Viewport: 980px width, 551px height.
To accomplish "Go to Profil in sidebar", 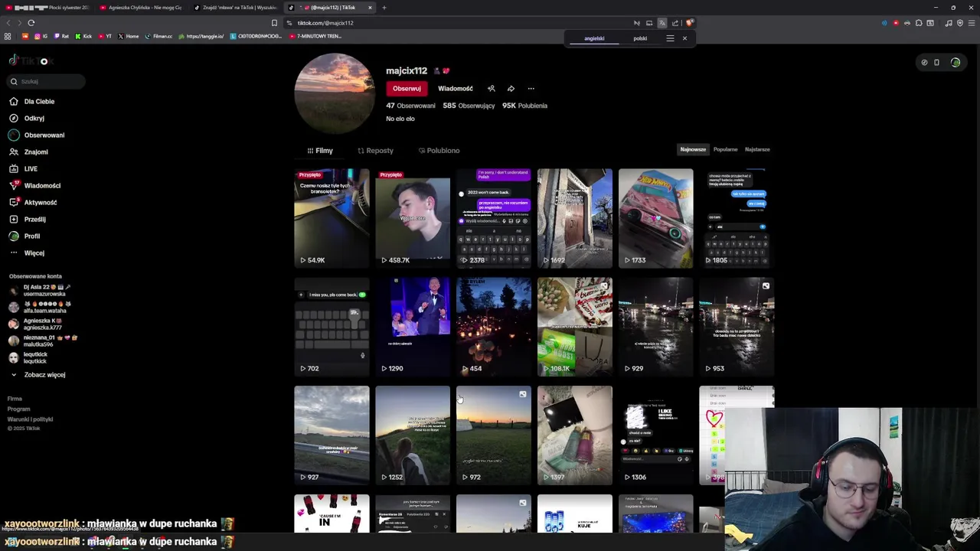I will (x=24, y=236).
